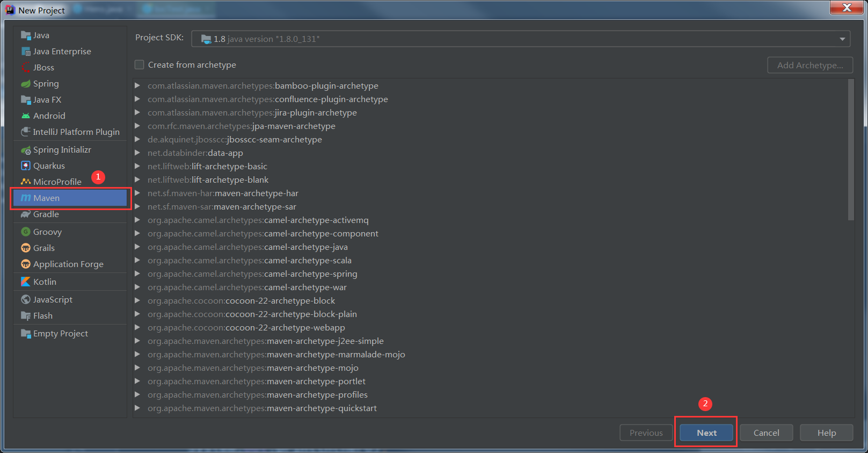868x453 pixels.
Task: Select camel-archetype-component row text
Action: (x=263, y=234)
